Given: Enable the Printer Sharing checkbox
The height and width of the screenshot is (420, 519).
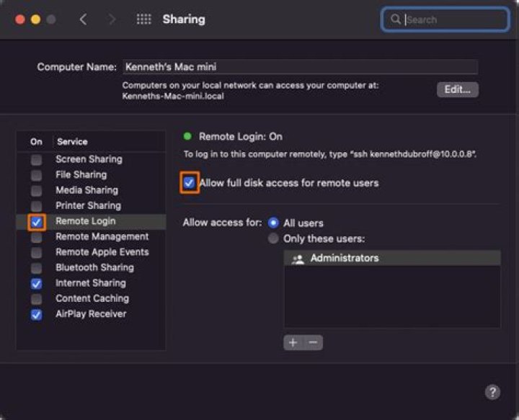Looking at the screenshot, I should click(x=36, y=206).
